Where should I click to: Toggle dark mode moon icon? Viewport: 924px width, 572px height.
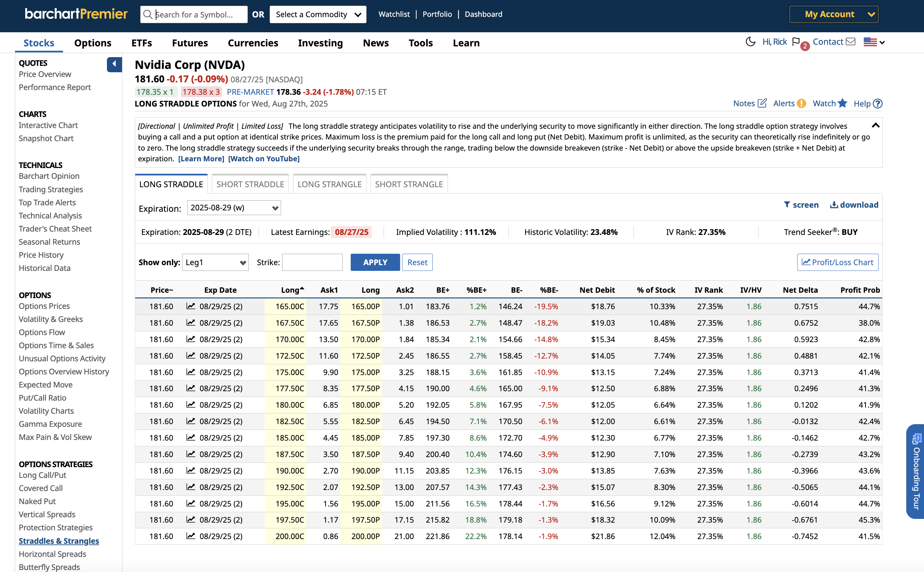[750, 42]
